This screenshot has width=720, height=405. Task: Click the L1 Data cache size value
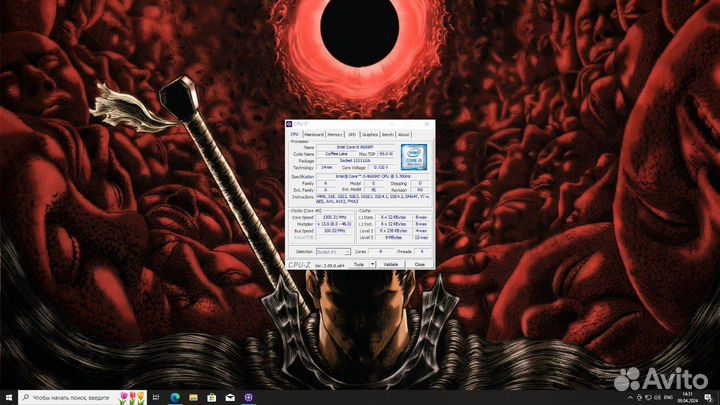(x=393, y=217)
